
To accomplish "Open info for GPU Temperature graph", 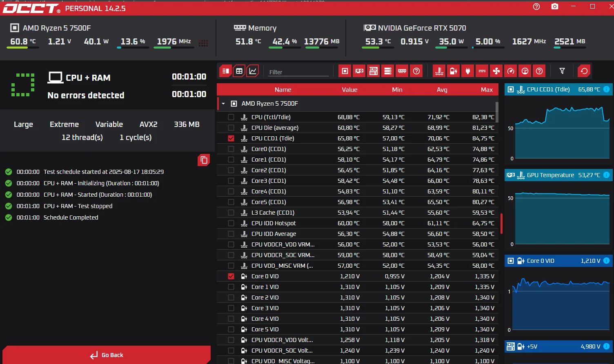I will click(607, 175).
